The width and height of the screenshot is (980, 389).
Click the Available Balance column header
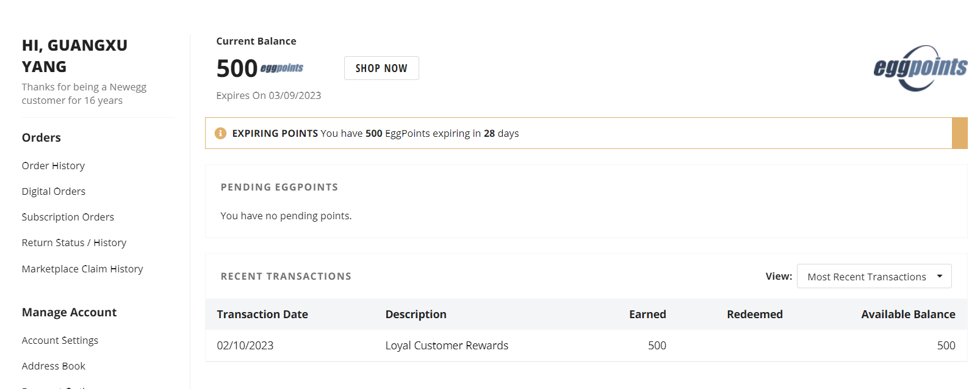coord(908,314)
